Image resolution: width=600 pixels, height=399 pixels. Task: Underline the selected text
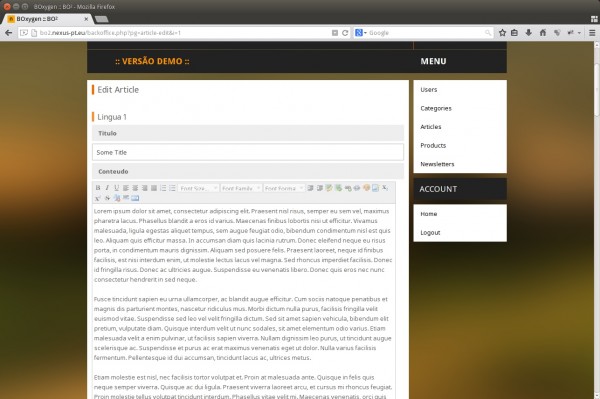[116, 188]
